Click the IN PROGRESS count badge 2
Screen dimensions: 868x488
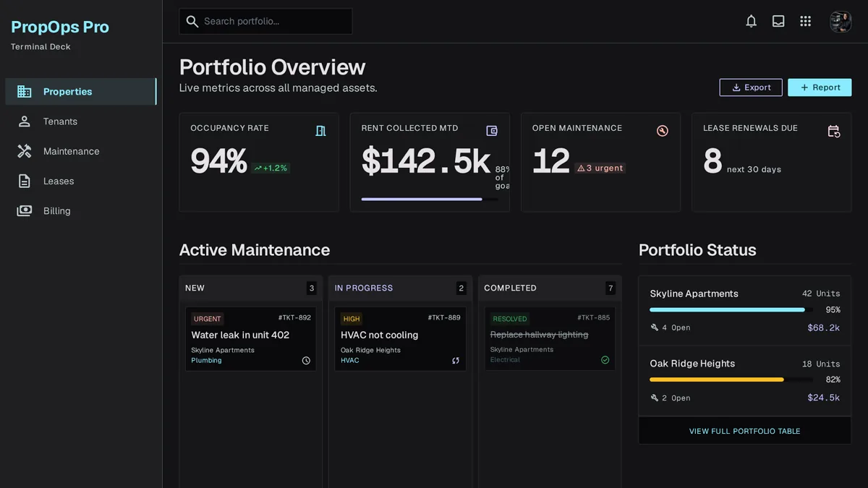(461, 288)
